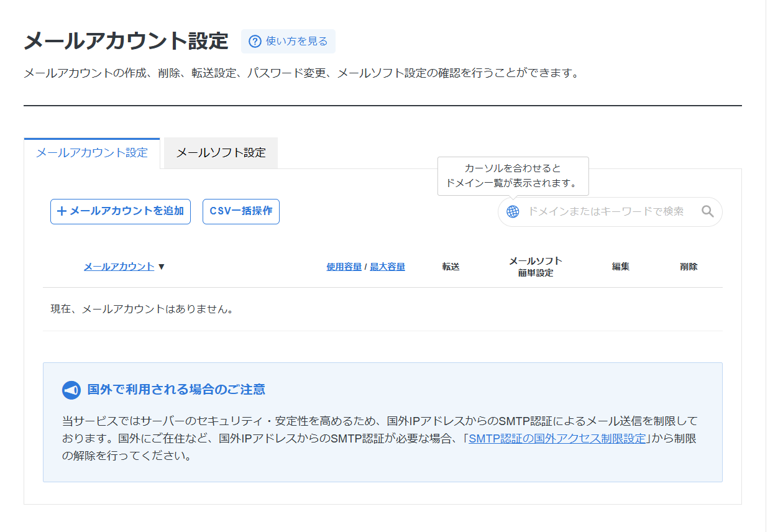Open the 使い方を見る help button

tap(288, 42)
